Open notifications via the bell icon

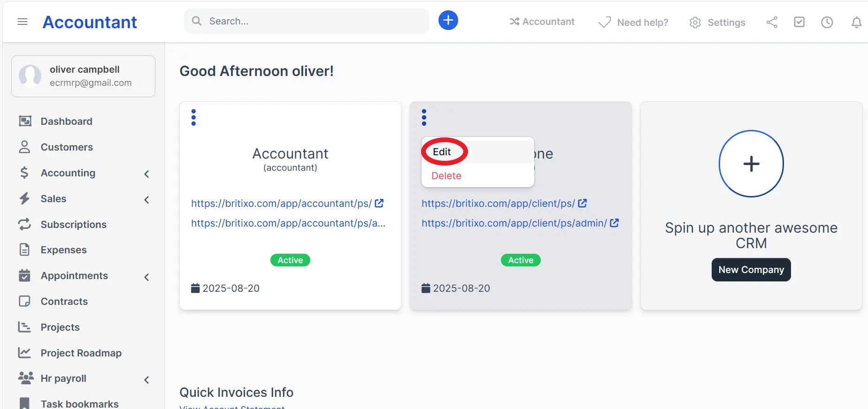pyautogui.click(x=856, y=22)
